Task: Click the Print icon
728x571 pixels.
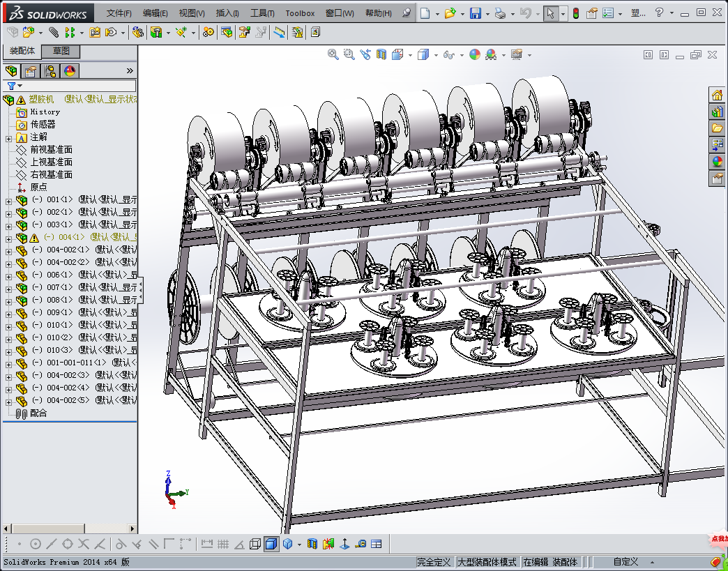Action: [500, 13]
